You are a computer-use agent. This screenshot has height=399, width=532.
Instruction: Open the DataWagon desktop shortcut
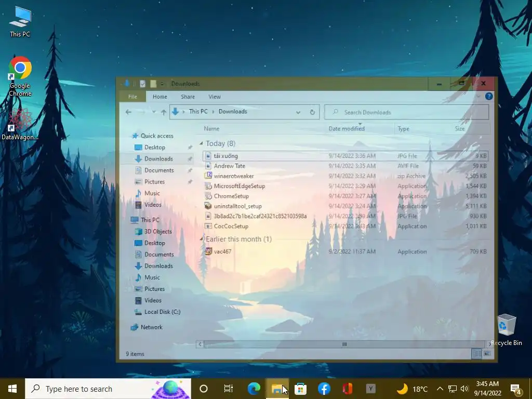pos(20,124)
